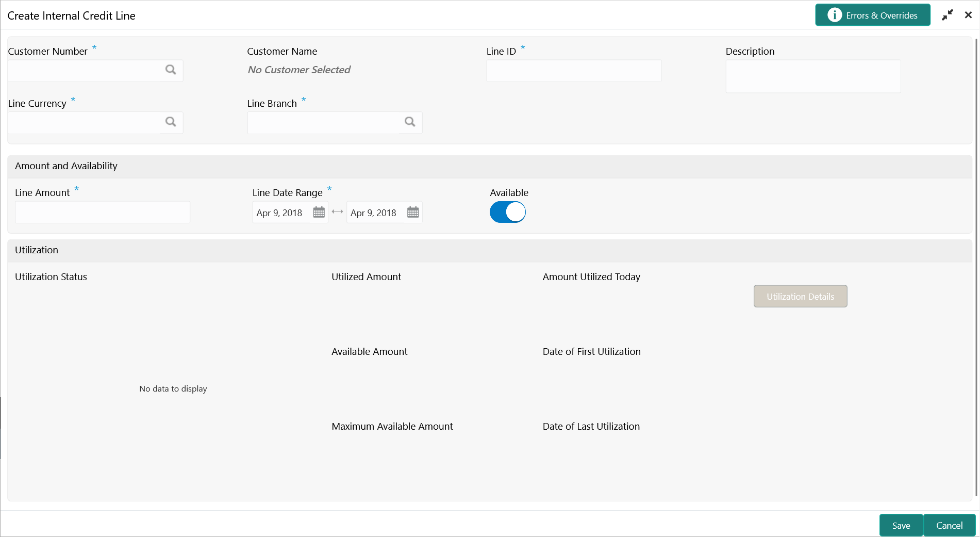The height and width of the screenshot is (537, 980).
Task: Click the 'Date of First Utilization' label
Action: click(x=591, y=351)
